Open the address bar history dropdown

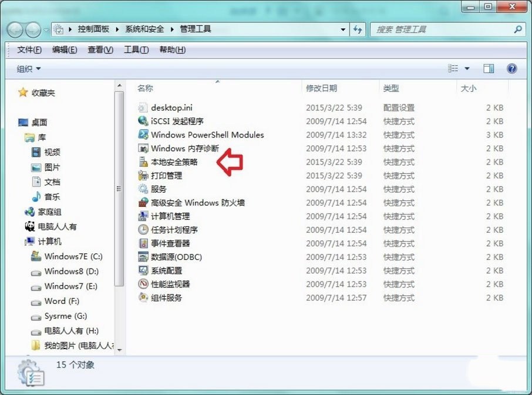(343, 29)
